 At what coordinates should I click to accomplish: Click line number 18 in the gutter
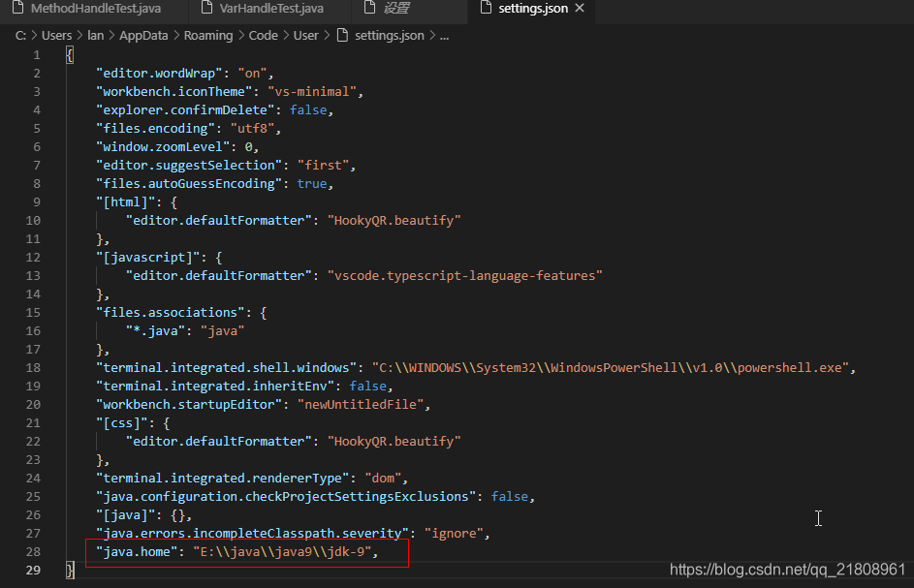(x=33, y=368)
